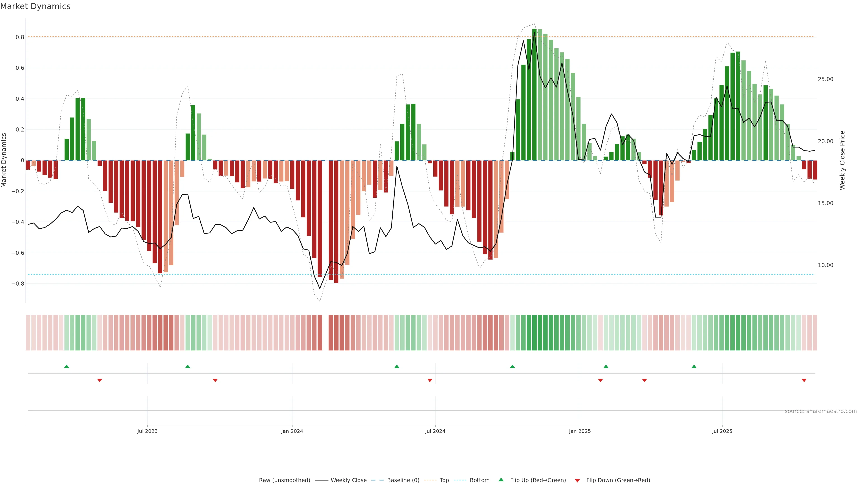Toggle the Baseline (0) legend entry
This screenshot has width=868, height=488.
[x=403, y=480]
